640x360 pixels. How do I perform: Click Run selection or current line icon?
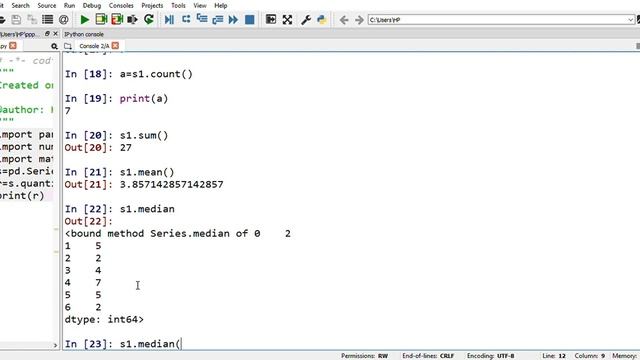132,20
